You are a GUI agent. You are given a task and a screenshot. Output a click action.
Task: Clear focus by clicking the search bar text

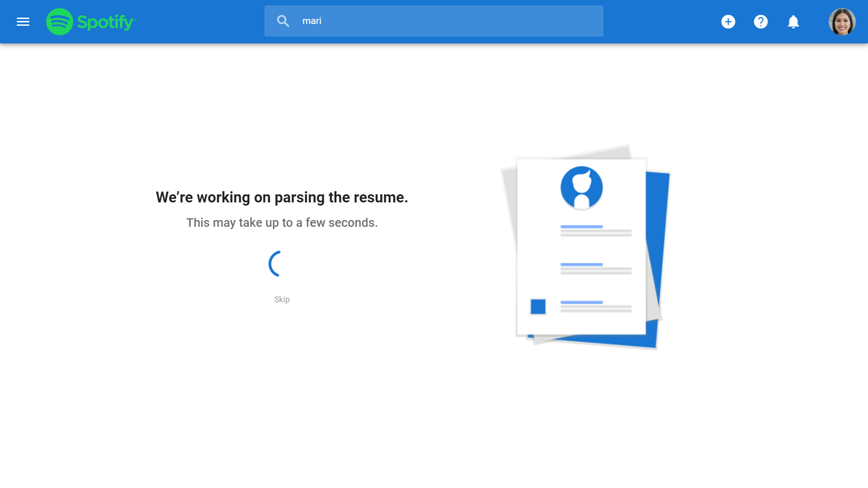pyautogui.click(x=312, y=20)
